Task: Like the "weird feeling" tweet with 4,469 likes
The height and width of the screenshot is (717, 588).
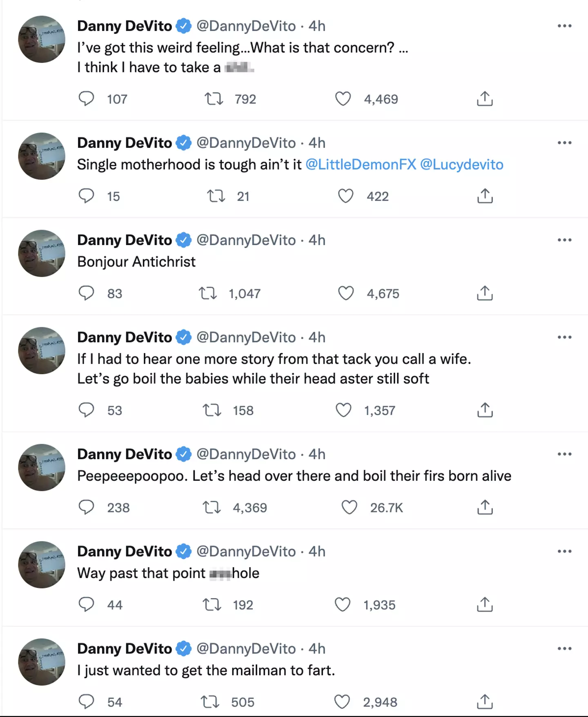Action: pyautogui.click(x=343, y=99)
